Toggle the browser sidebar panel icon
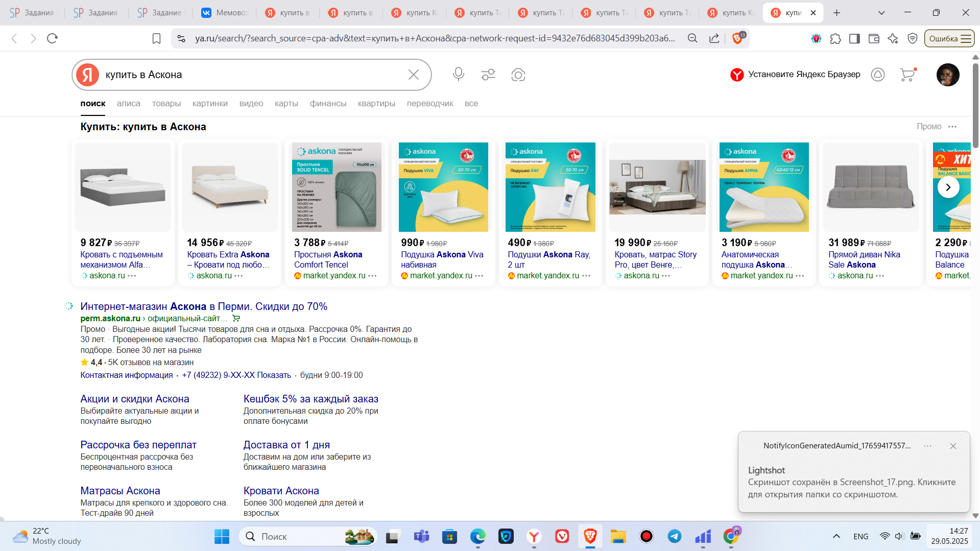This screenshot has width=980, height=551. pos(854,38)
